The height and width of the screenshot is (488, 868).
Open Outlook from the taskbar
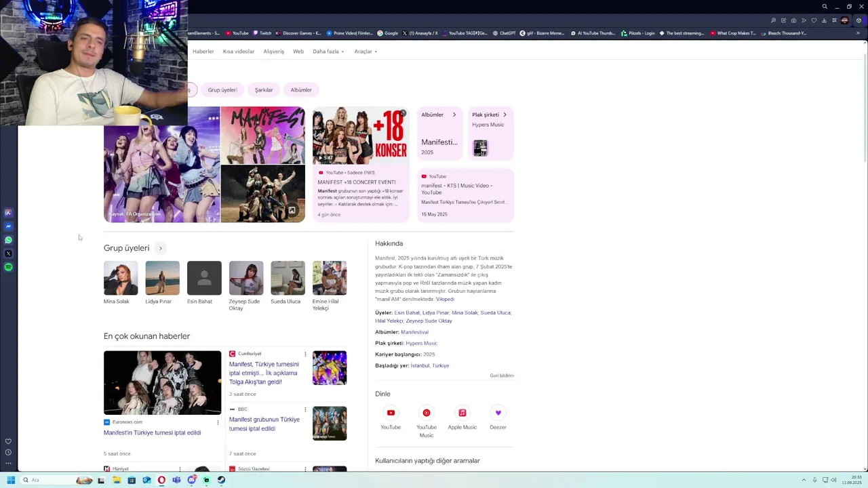coord(146,480)
